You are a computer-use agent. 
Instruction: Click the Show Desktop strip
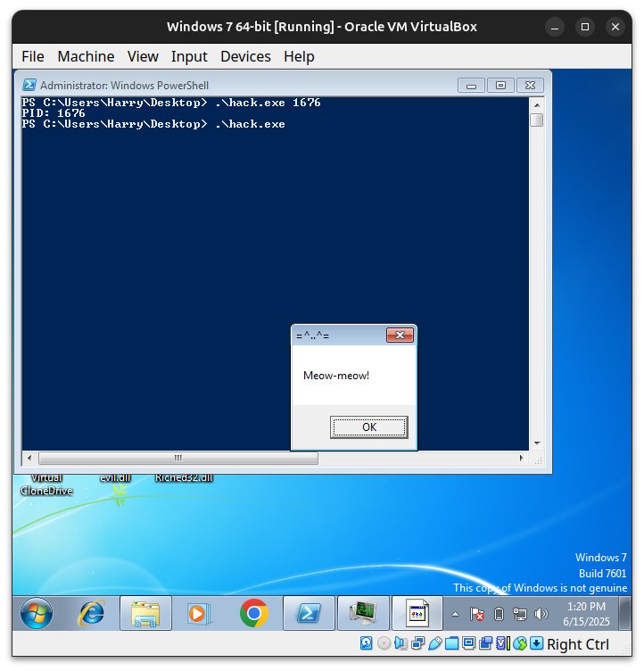[x=625, y=613]
